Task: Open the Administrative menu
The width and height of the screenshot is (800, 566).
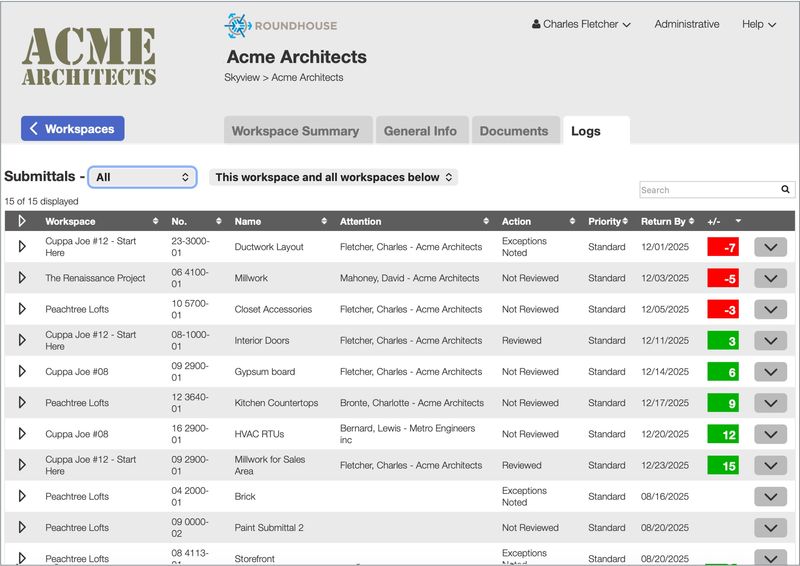Action: 687,24
